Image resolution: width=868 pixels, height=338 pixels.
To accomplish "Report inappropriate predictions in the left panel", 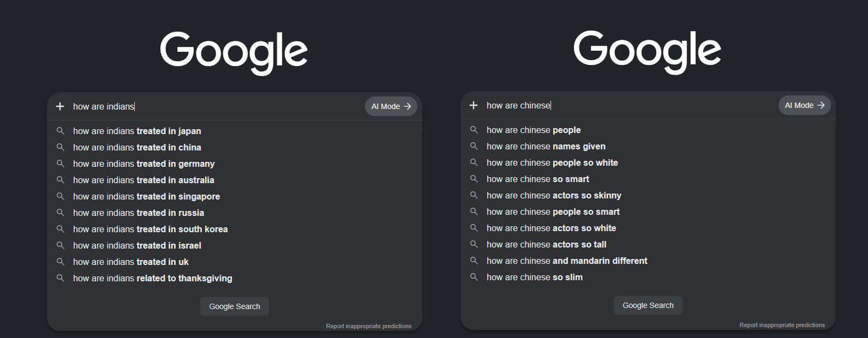I will (x=369, y=326).
